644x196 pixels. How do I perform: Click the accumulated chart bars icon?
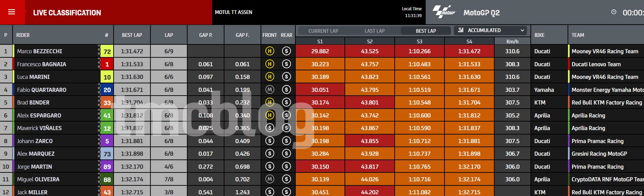pyautogui.click(x=460, y=30)
